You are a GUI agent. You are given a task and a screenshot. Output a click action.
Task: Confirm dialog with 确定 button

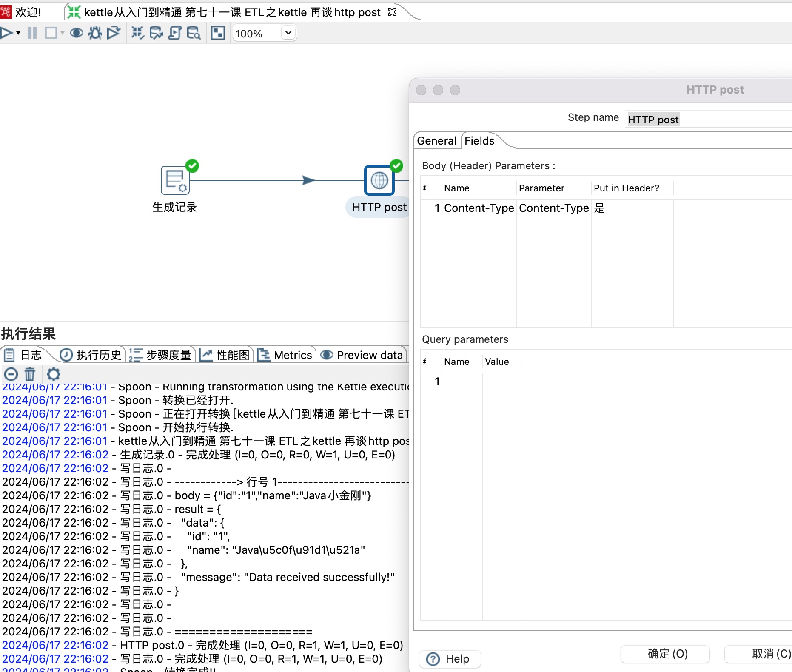(665, 654)
